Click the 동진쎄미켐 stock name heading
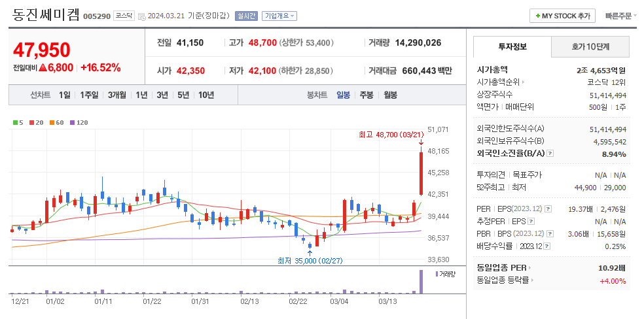Viewport: 644px width, 319px height. click(46, 15)
